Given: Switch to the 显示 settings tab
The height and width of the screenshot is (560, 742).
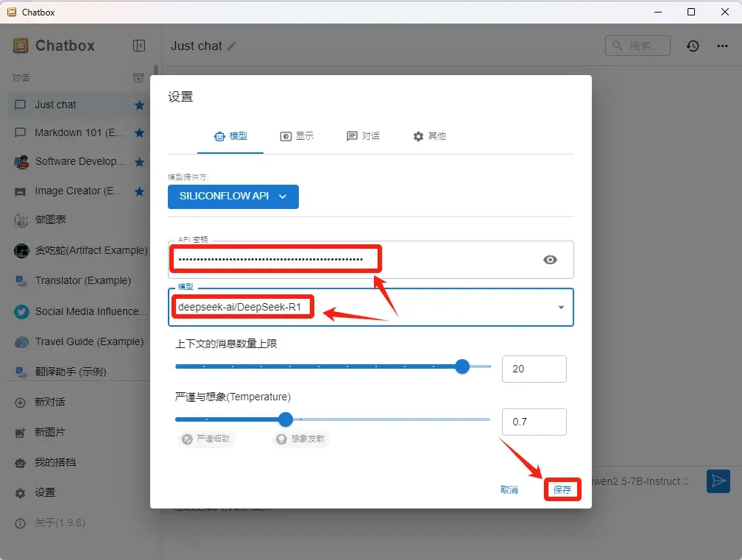Looking at the screenshot, I should tap(297, 136).
